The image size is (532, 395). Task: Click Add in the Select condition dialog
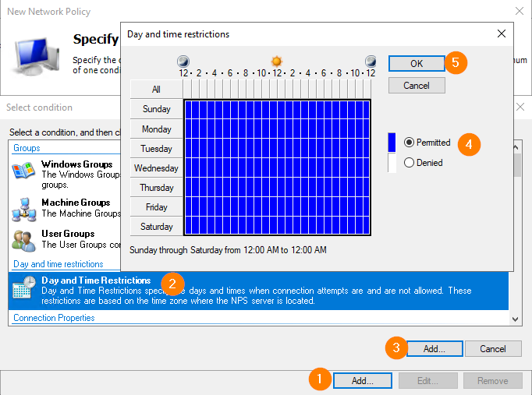tap(434, 348)
